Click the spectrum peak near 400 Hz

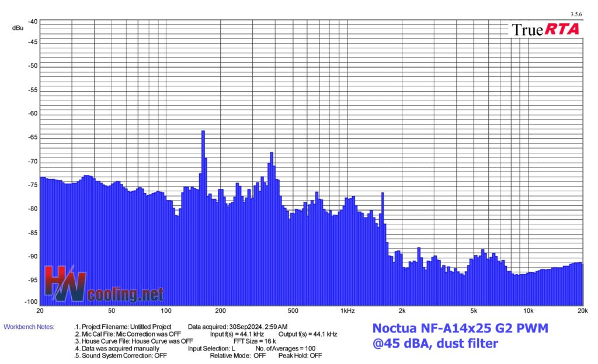point(272,154)
